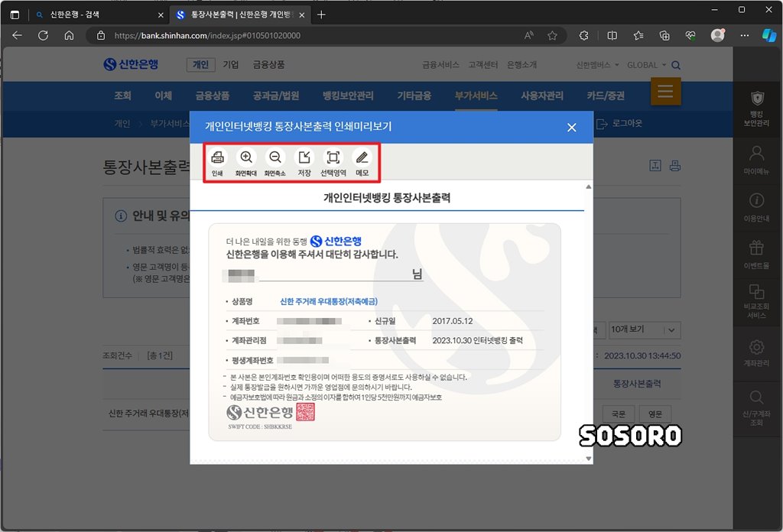Open the 뱅킹보안관리 nav menu
783x532 pixels.
348,96
